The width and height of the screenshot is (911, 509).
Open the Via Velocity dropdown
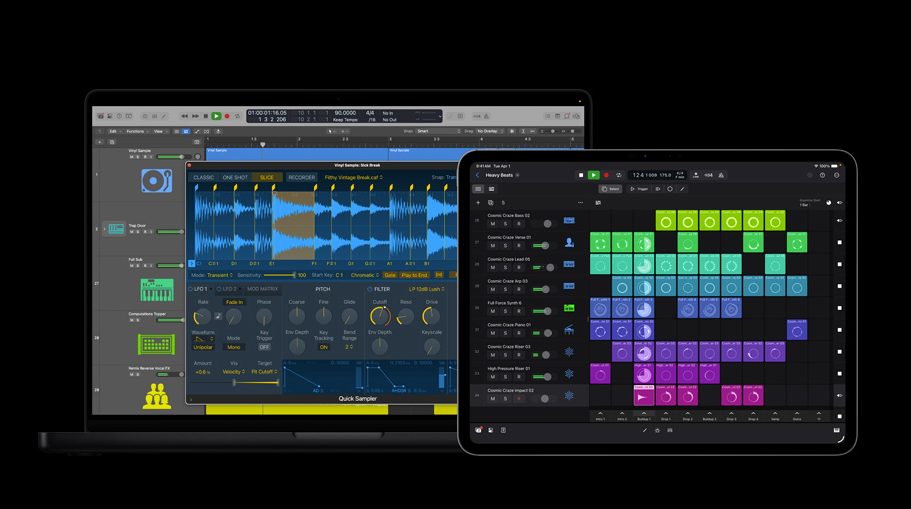coord(234,372)
